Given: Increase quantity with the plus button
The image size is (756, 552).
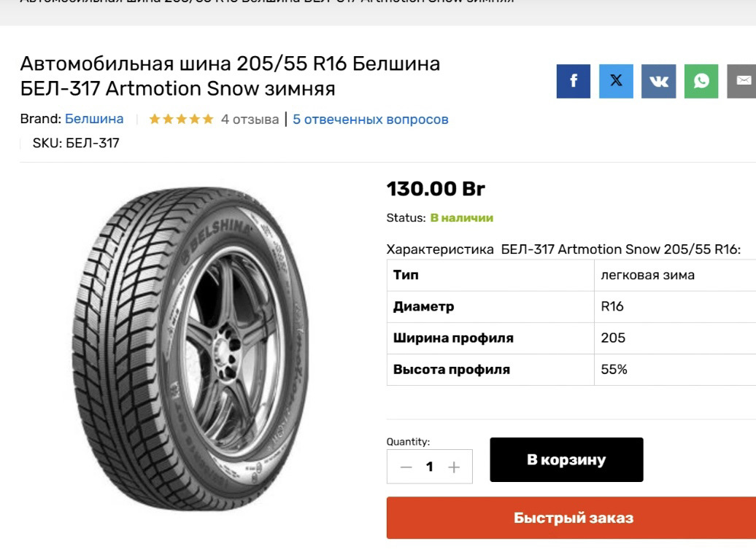Looking at the screenshot, I should 454,467.
